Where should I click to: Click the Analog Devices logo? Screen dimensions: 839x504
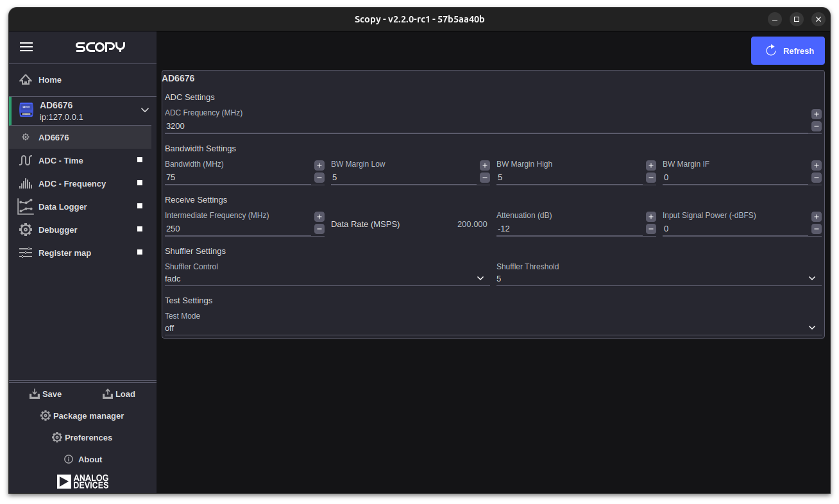click(x=83, y=482)
